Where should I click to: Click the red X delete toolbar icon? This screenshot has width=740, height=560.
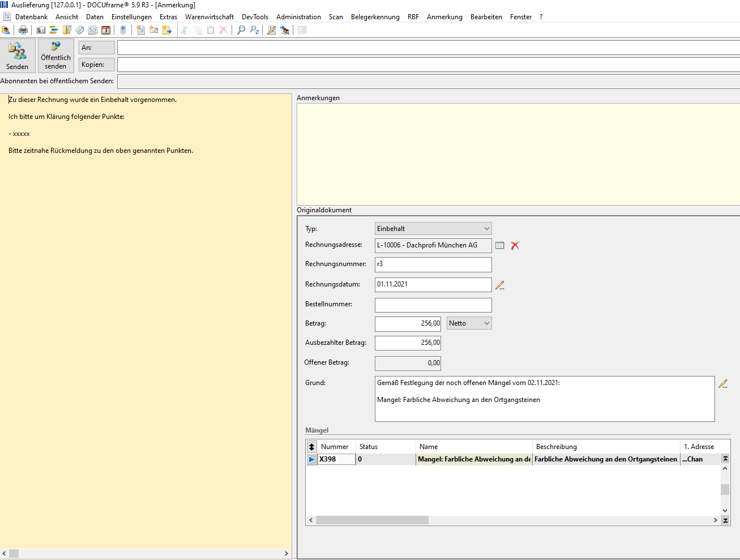224,30
